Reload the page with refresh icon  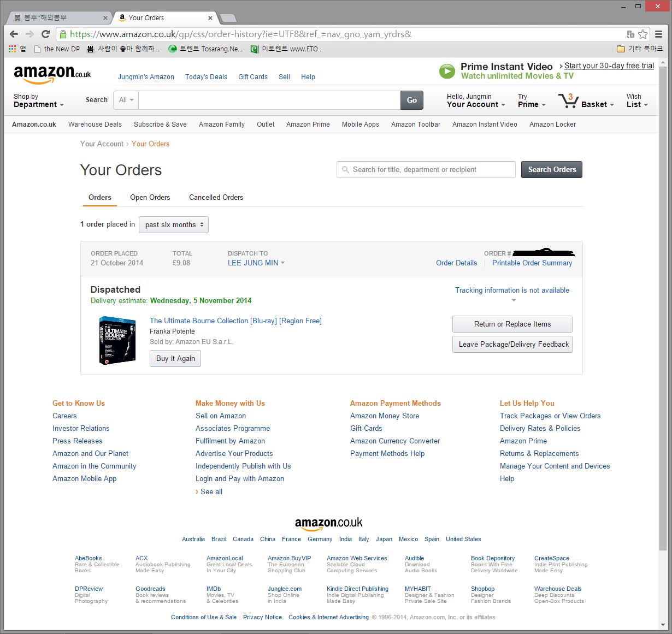tap(45, 34)
